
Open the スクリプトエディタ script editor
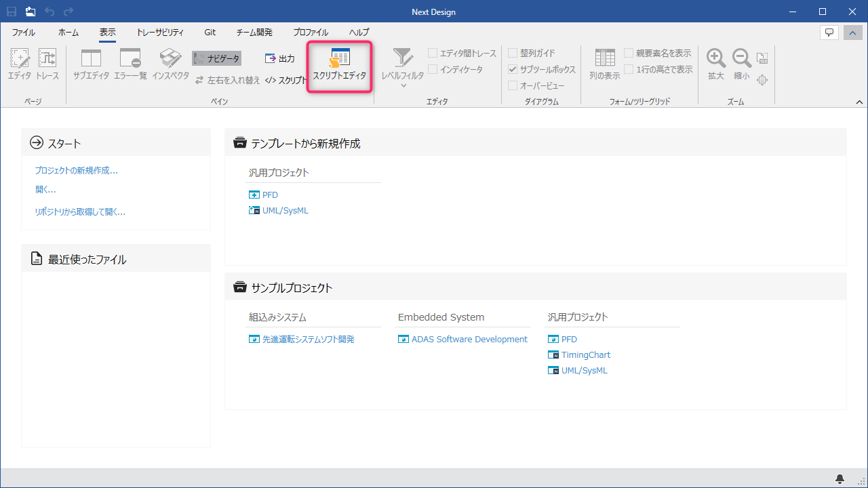point(339,66)
